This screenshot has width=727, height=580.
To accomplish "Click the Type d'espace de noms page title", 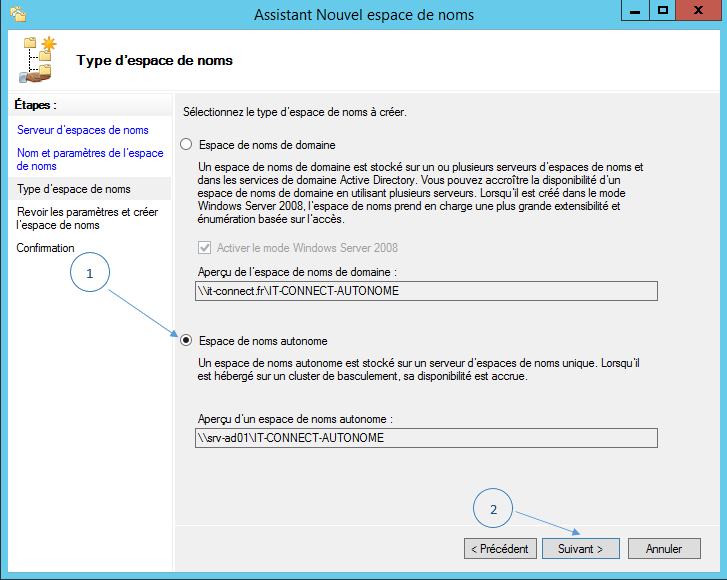I will point(154,60).
